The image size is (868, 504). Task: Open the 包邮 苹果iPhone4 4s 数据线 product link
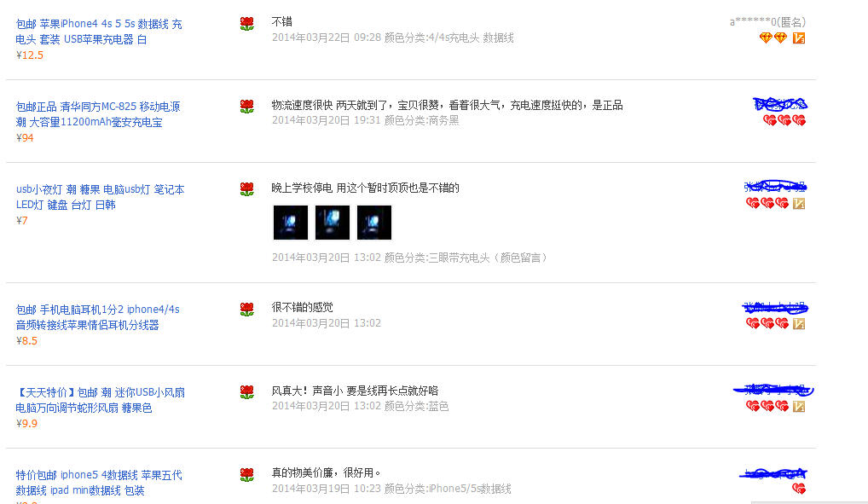click(x=99, y=32)
